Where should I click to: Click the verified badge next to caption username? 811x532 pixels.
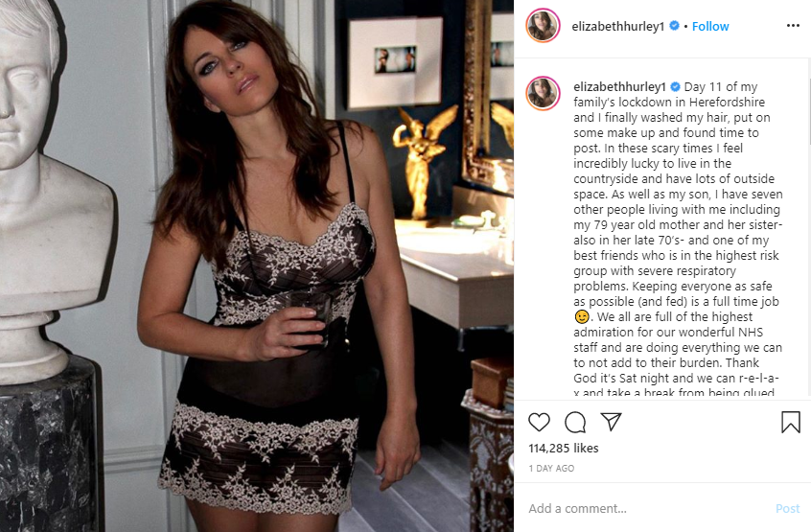pos(675,86)
